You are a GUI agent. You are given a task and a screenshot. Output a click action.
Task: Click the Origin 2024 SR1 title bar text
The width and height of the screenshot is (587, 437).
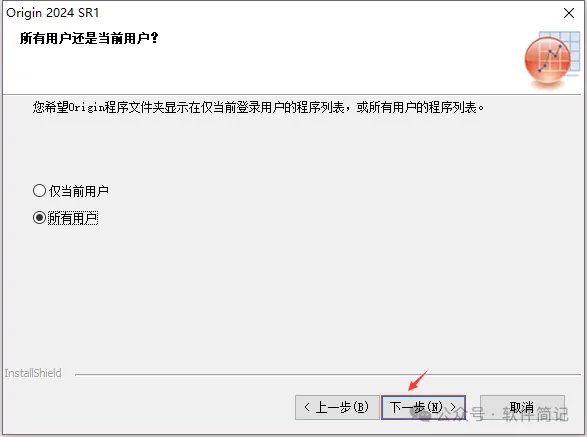click(x=53, y=13)
